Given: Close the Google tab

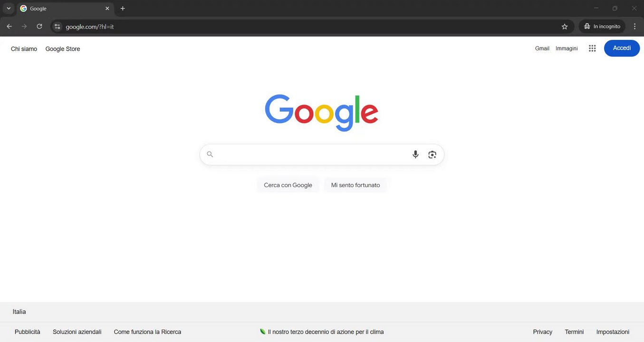Looking at the screenshot, I should click(x=107, y=9).
